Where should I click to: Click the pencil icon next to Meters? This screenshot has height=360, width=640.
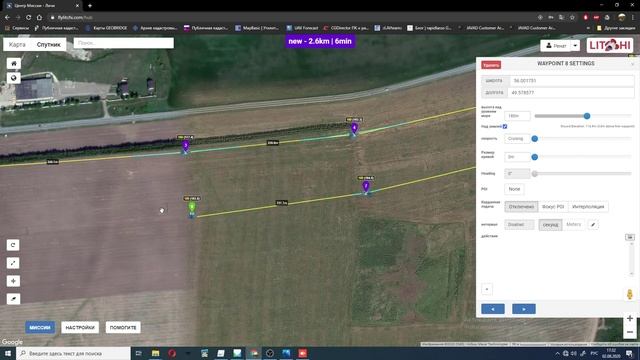coord(593,224)
